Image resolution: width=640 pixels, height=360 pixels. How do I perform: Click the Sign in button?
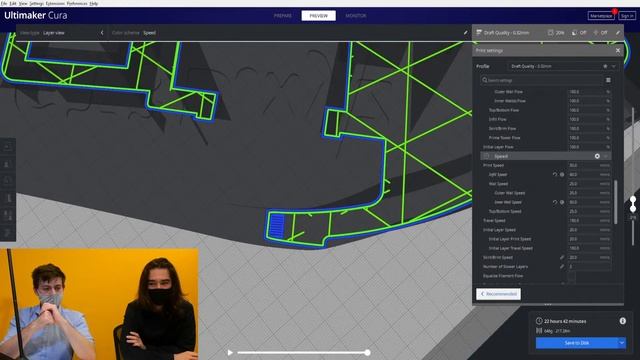pos(627,16)
